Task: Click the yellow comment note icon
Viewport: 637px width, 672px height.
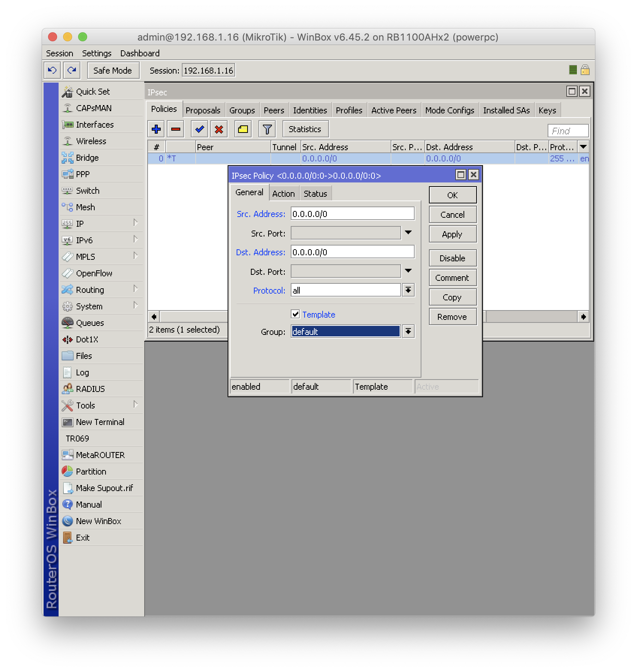Action: pos(243,130)
